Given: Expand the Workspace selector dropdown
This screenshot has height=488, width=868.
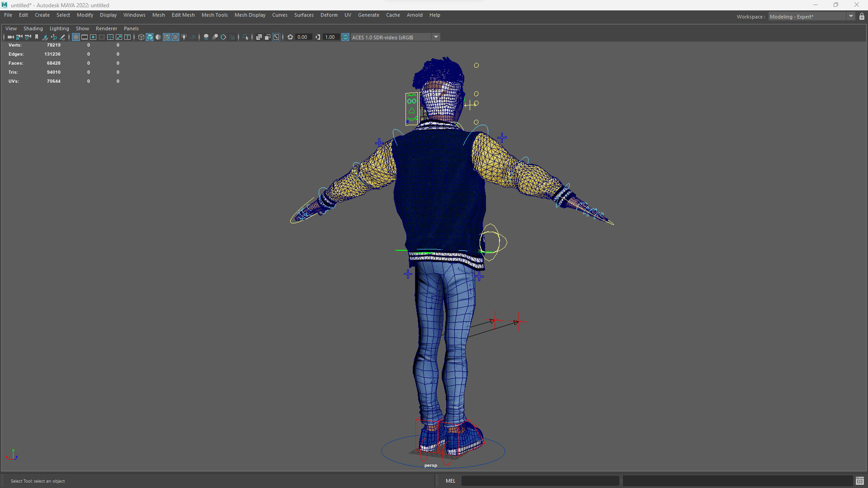Looking at the screenshot, I should click(x=851, y=17).
